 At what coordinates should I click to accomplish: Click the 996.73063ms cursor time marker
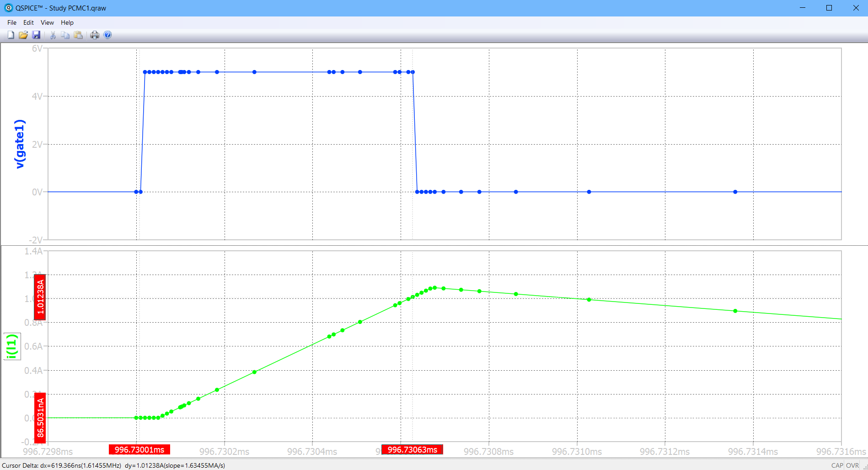(x=412, y=450)
